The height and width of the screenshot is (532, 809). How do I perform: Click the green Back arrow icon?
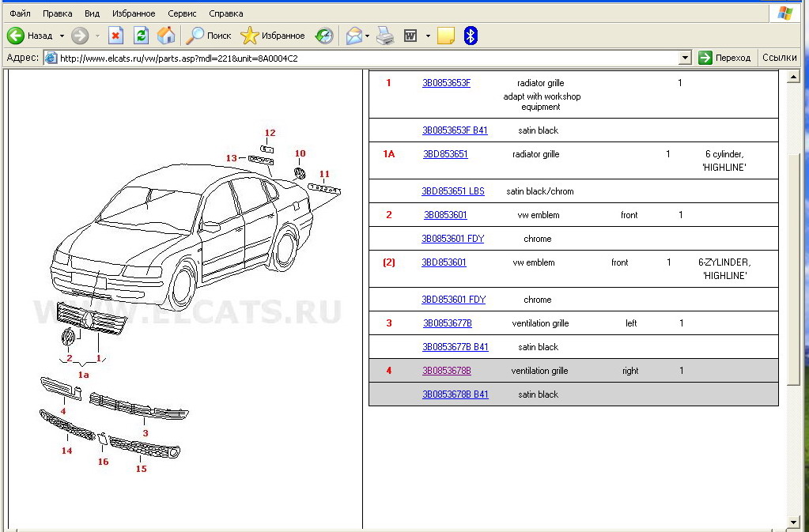[x=16, y=36]
